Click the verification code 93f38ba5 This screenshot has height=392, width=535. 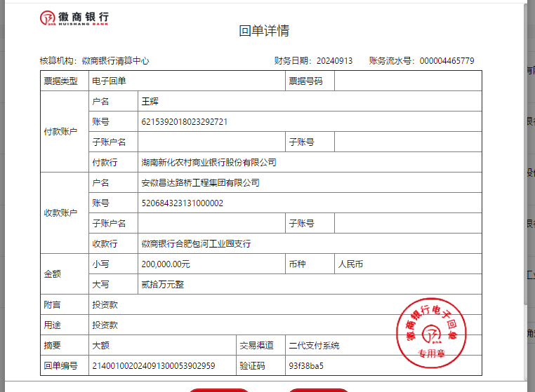tap(306, 366)
